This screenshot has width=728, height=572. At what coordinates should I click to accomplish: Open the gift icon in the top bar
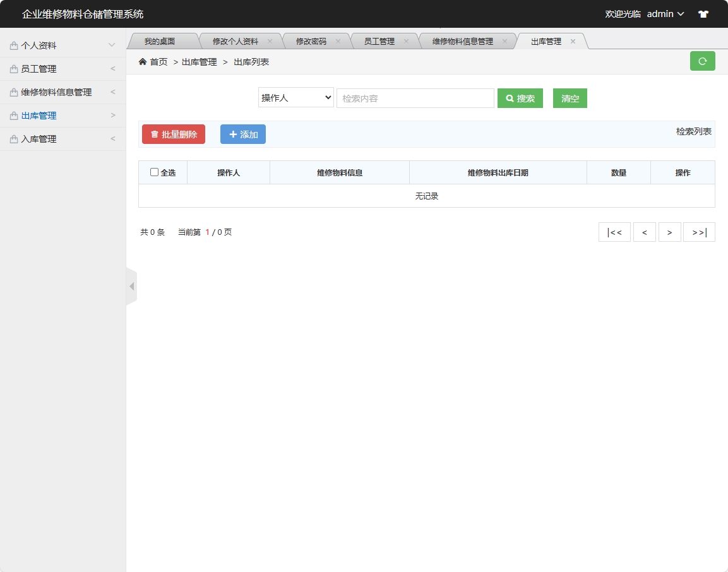coord(703,13)
